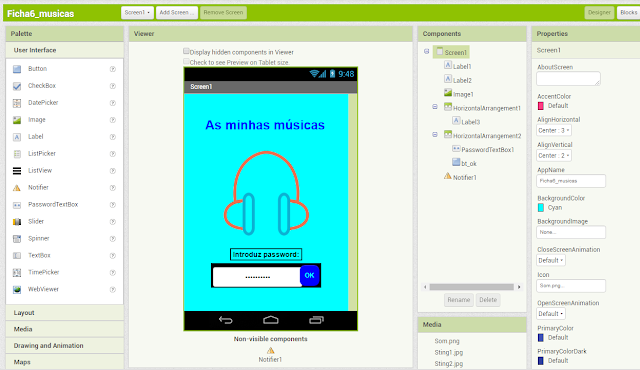Open help for Slider component
This screenshot has width=640, height=370.
(x=113, y=222)
